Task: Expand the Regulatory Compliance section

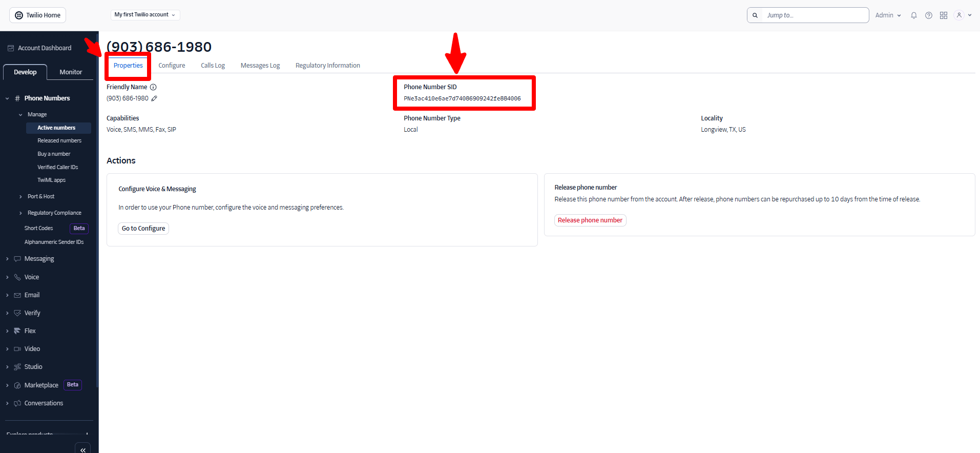Action: pyautogui.click(x=20, y=213)
